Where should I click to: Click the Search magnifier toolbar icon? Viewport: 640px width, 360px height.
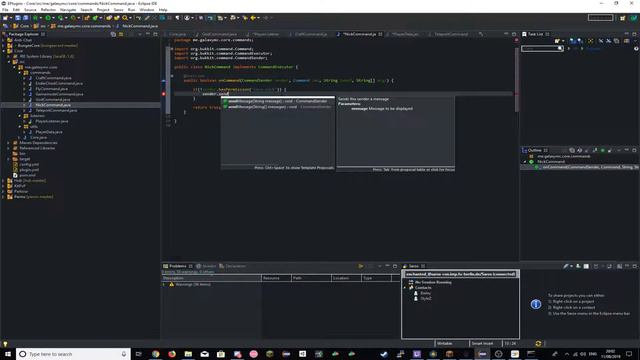(125, 18)
